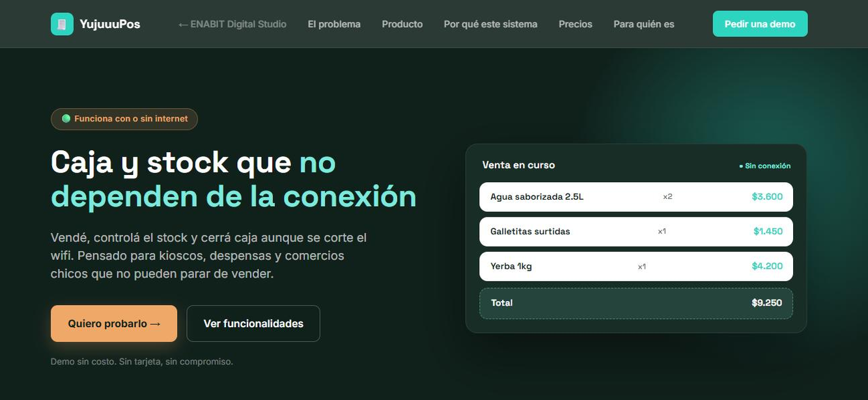Click the Quiero probarlo button
Viewport: 868px width, 400px height.
[114, 323]
